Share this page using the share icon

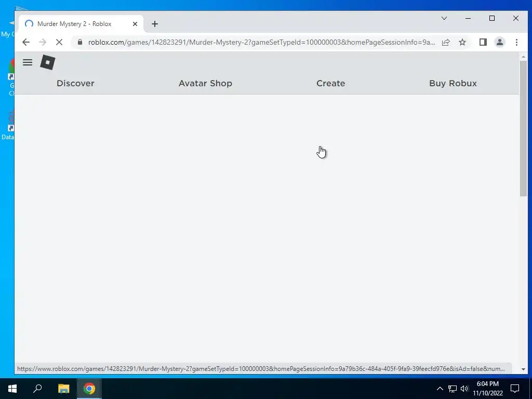tap(446, 42)
